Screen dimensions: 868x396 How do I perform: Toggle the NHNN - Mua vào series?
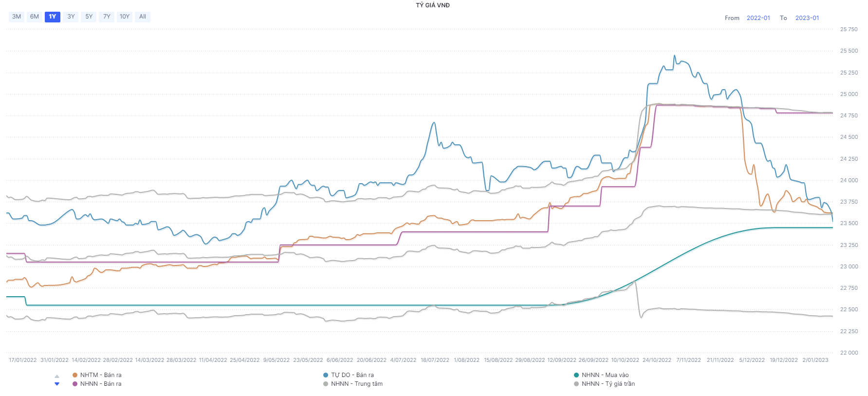[x=605, y=375]
